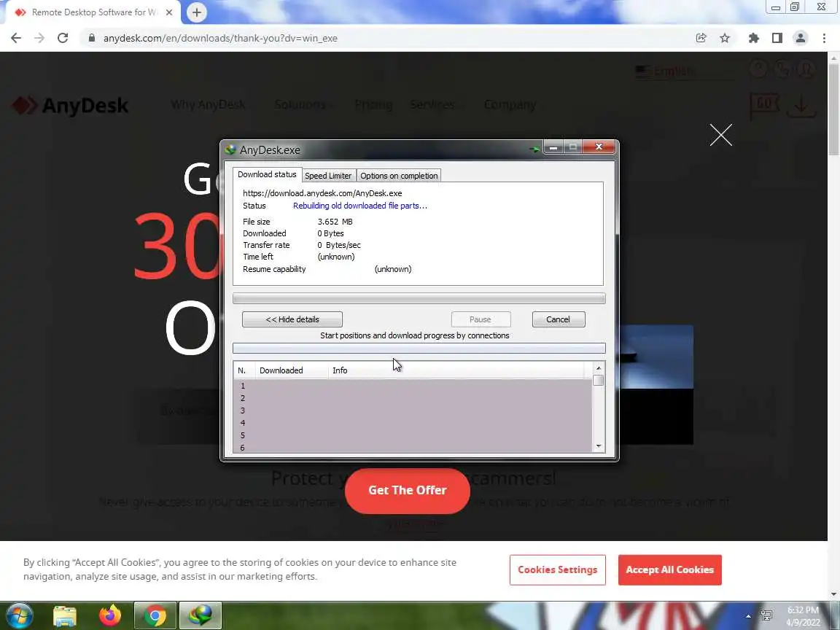Click the Get The Offer button
This screenshot has height=630, width=840.
(407, 490)
